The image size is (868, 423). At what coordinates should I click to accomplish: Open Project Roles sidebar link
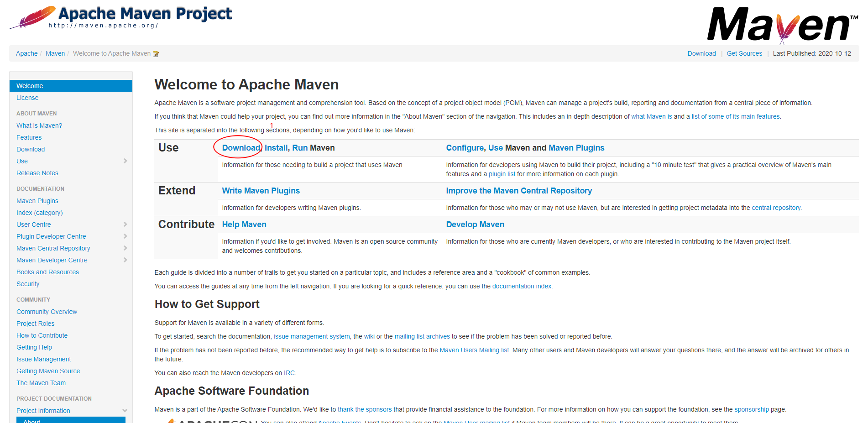coord(36,324)
